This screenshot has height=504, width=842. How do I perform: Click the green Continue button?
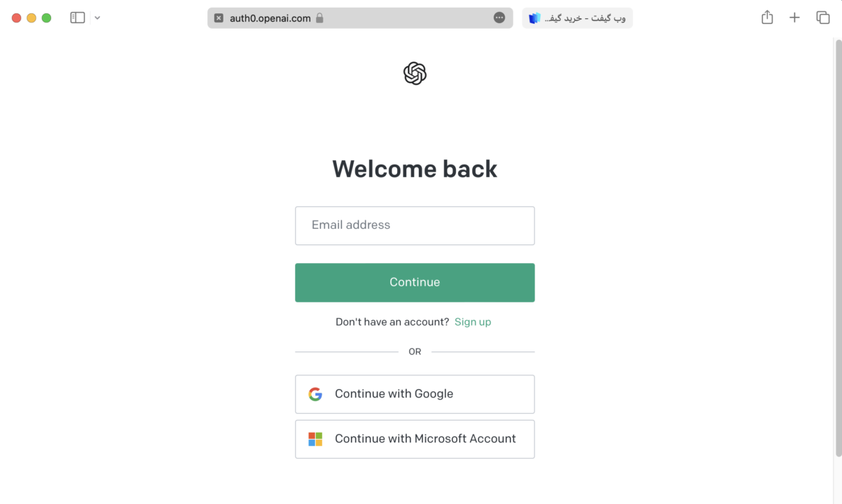(415, 283)
